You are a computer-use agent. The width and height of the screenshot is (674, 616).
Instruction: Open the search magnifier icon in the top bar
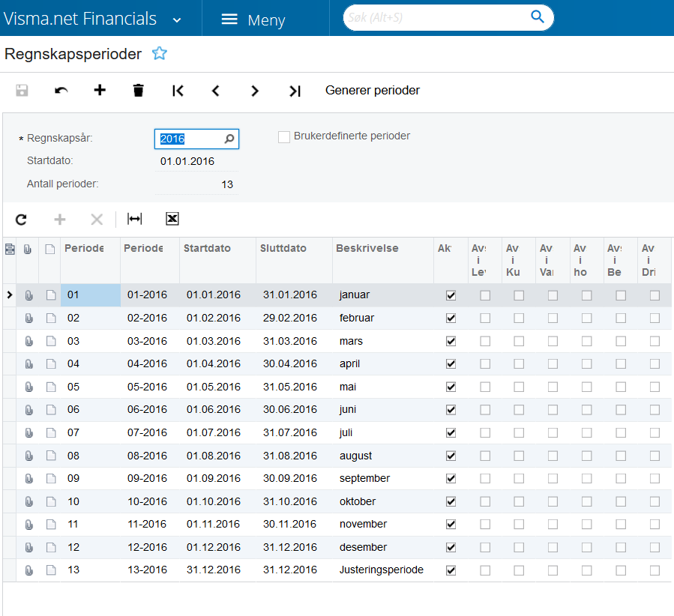(x=538, y=16)
